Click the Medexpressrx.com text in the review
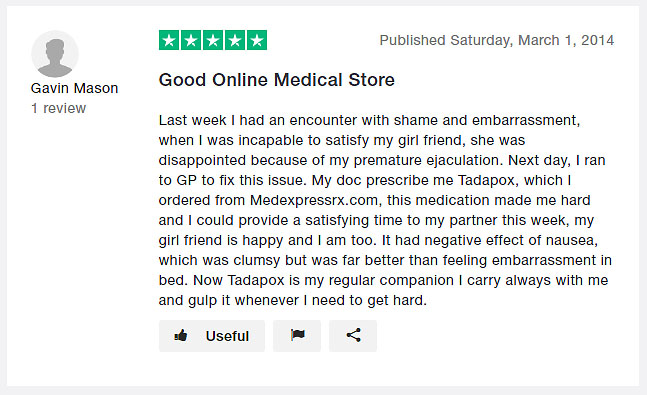Image resolution: width=647 pixels, height=395 pixels. pyautogui.click(x=314, y=200)
